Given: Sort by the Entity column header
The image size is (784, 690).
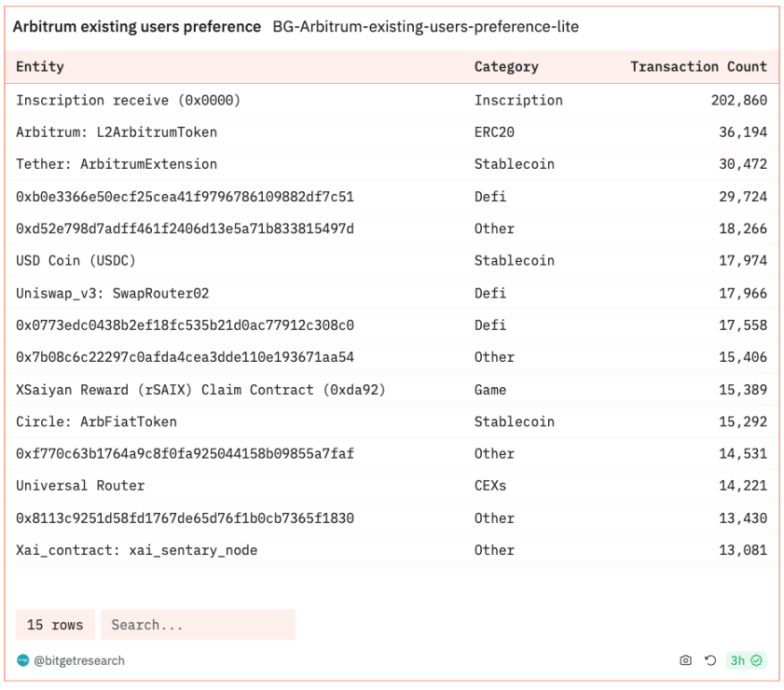Looking at the screenshot, I should pos(40,66).
